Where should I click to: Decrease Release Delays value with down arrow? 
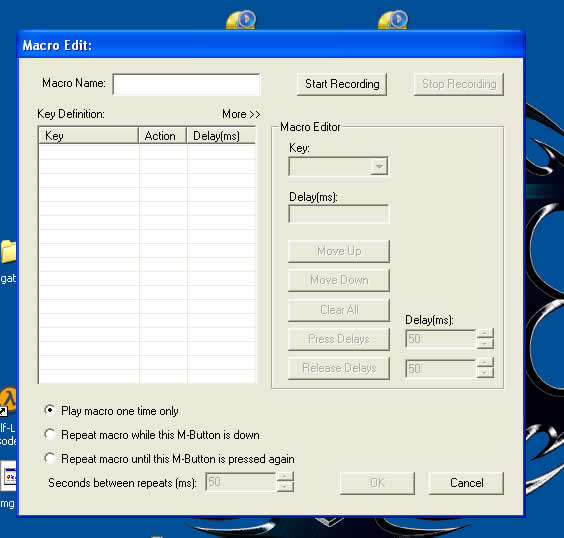point(485,373)
